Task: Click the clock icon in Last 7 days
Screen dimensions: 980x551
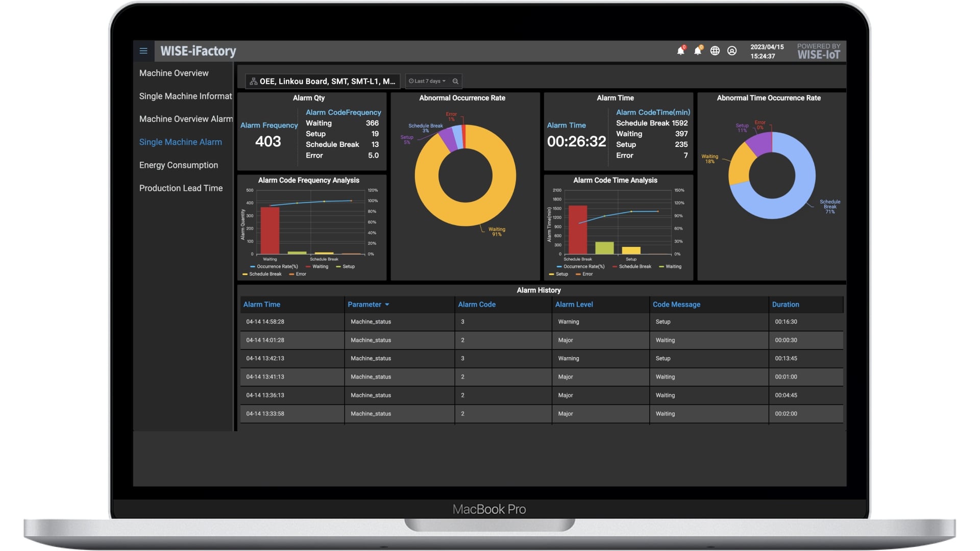Action: point(411,81)
